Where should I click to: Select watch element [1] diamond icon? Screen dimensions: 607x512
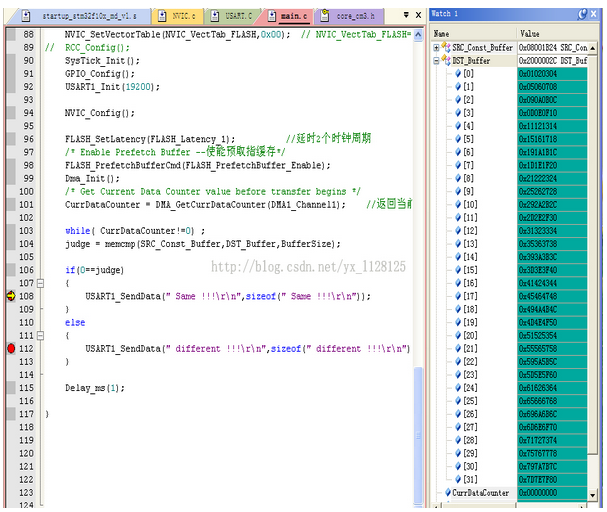(458, 87)
